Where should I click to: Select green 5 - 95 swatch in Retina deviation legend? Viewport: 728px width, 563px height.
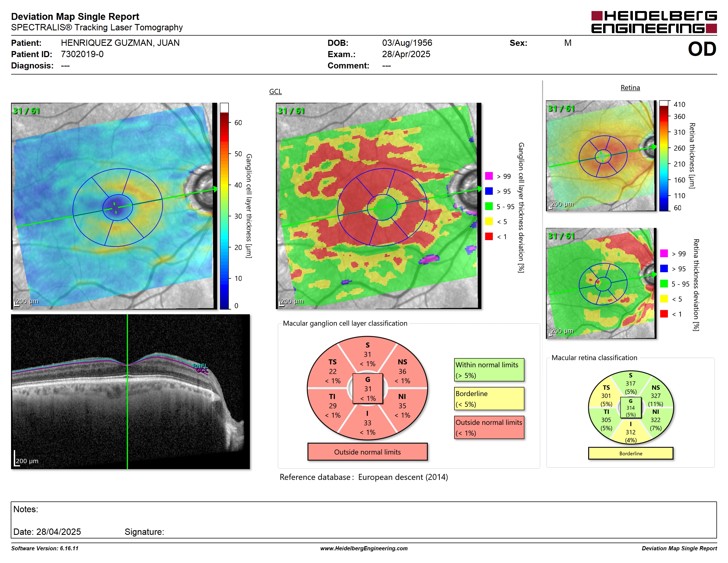(664, 283)
